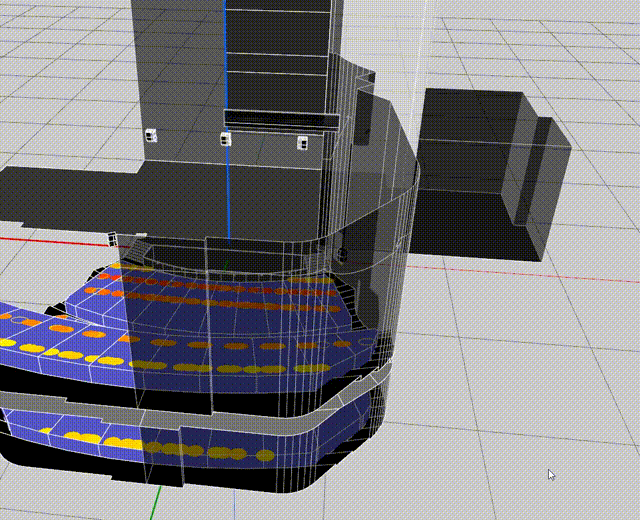Click the right sensor marker on the tower
Screen dimensions: 640x520
tap(302, 143)
